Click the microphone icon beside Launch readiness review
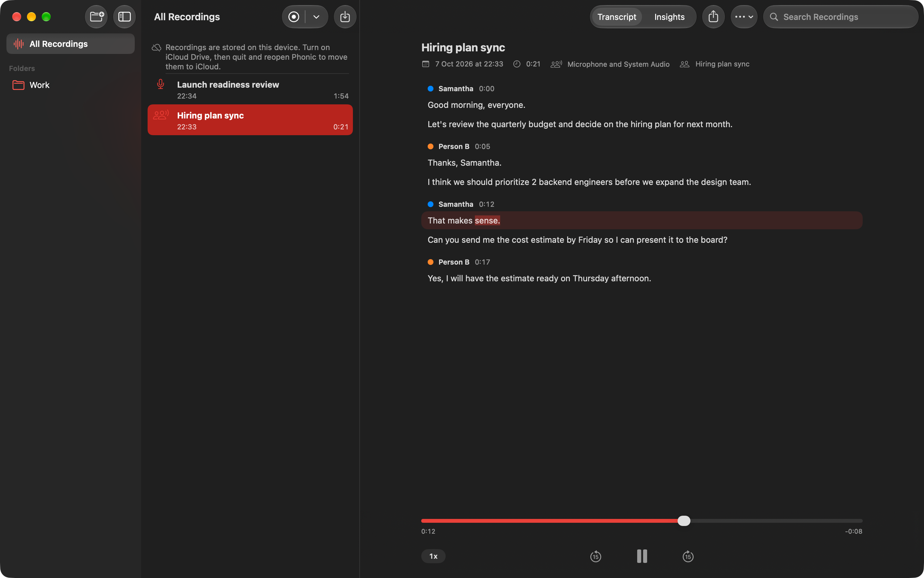924x578 pixels. [x=161, y=84]
